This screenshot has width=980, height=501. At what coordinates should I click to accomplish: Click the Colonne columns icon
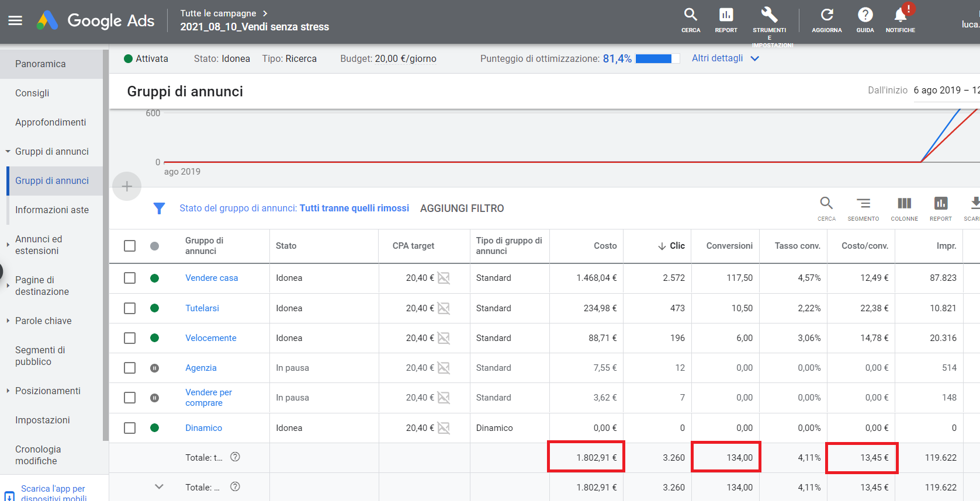[x=904, y=204]
